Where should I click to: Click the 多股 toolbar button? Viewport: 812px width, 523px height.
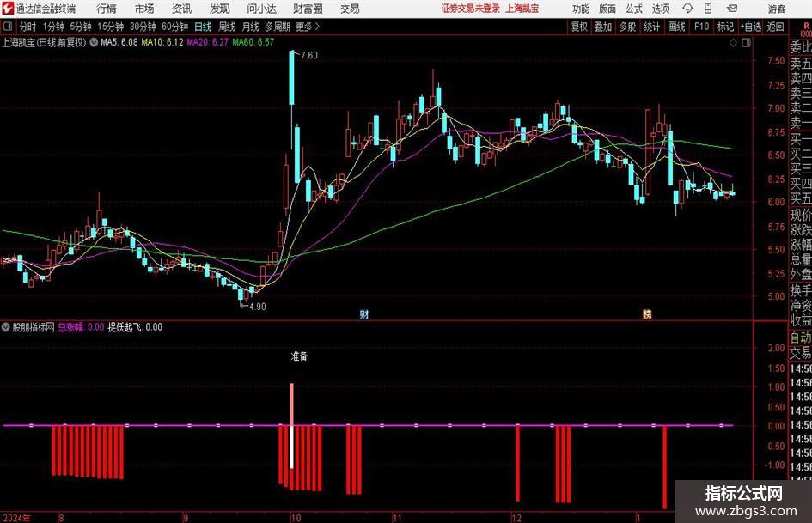coord(627,27)
